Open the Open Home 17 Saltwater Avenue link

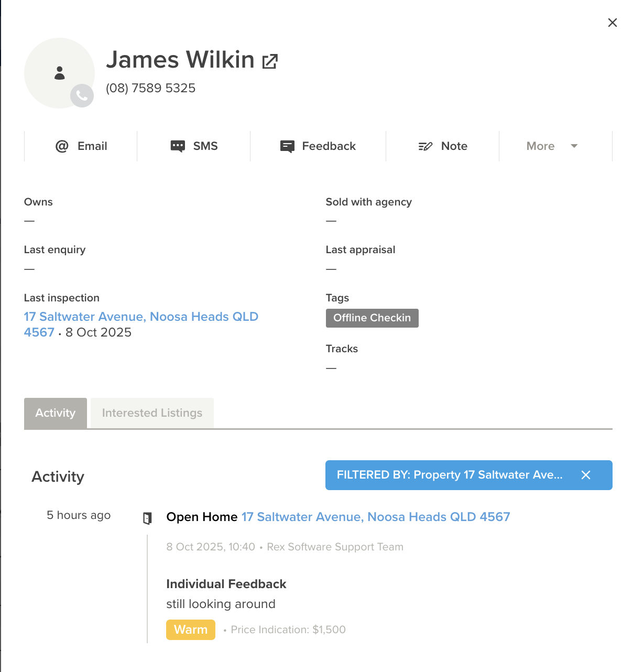pyautogui.click(x=375, y=517)
